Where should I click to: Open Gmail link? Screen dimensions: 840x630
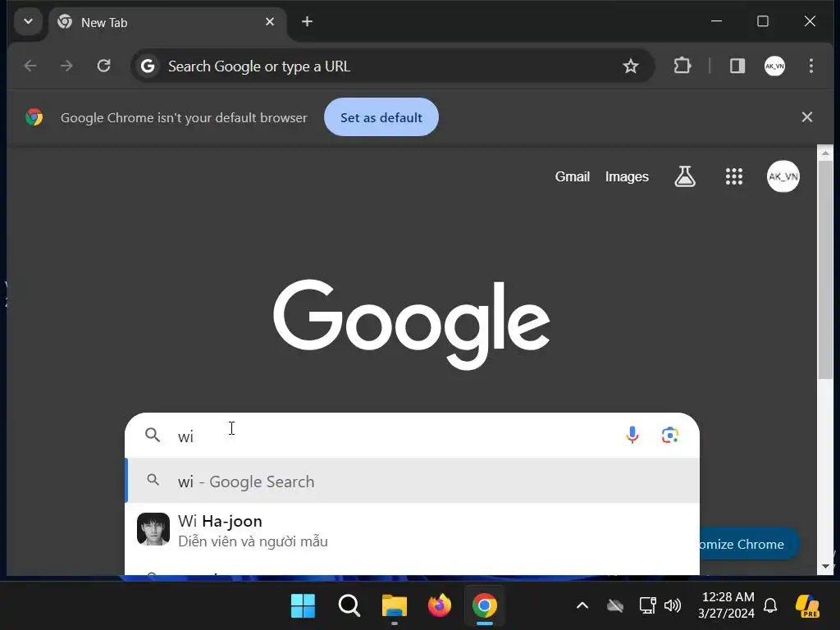[x=572, y=176]
